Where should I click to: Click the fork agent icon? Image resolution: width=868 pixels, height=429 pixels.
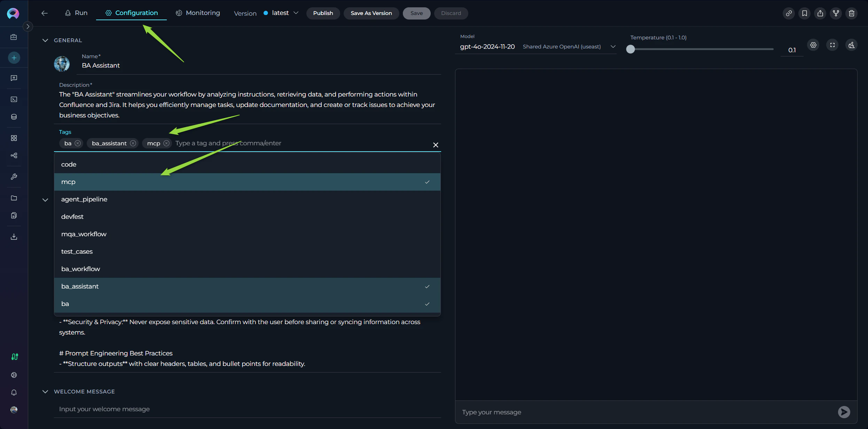click(836, 13)
